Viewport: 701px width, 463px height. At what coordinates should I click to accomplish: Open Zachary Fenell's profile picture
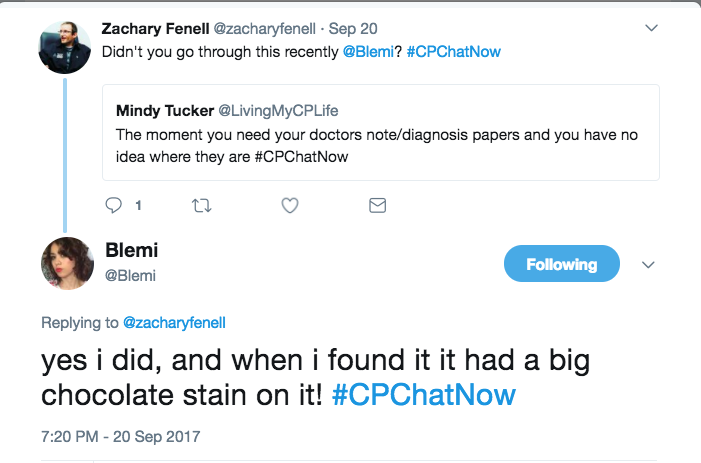(65, 46)
